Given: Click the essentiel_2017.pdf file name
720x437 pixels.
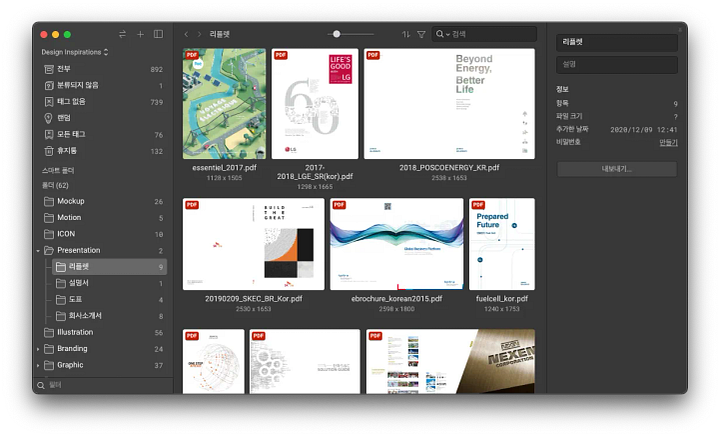Looking at the screenshot, I should click(224, 168).
